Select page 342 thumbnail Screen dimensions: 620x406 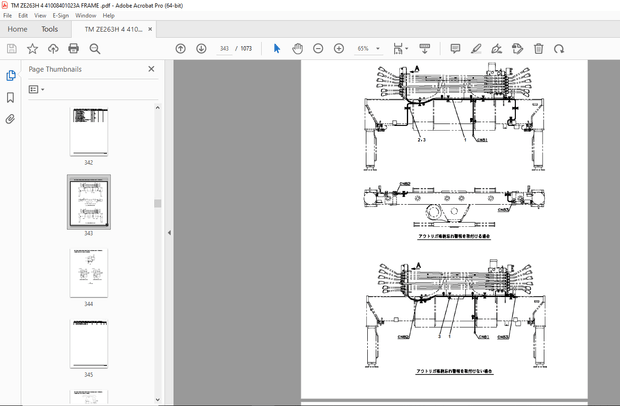coord(89,132)
